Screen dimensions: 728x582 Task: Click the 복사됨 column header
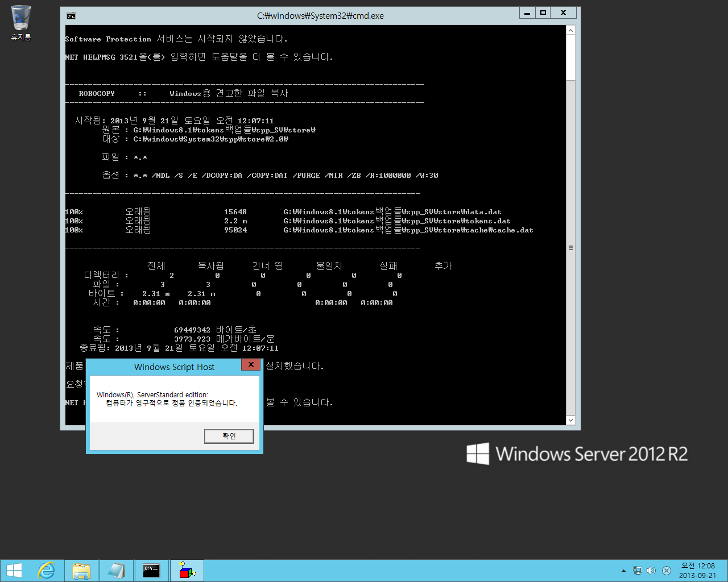[x=210, y=266]
